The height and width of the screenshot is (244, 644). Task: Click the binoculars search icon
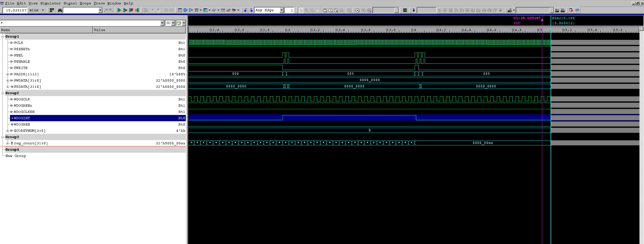coord(60,10)
